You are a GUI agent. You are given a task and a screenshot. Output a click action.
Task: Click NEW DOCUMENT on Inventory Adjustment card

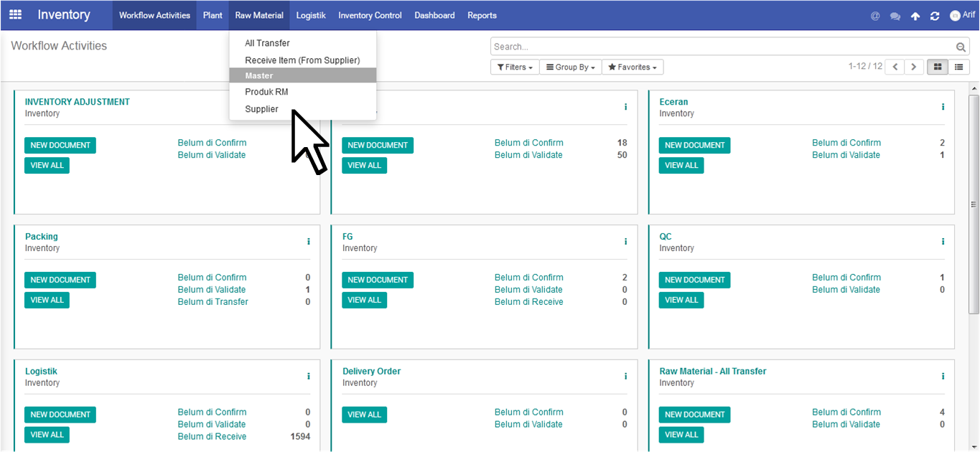[60, 145]
